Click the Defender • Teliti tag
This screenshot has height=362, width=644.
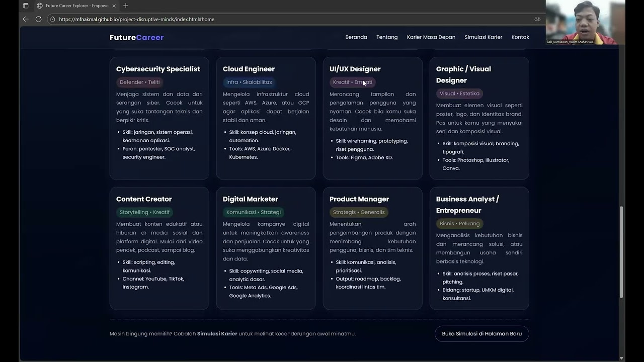139,82
